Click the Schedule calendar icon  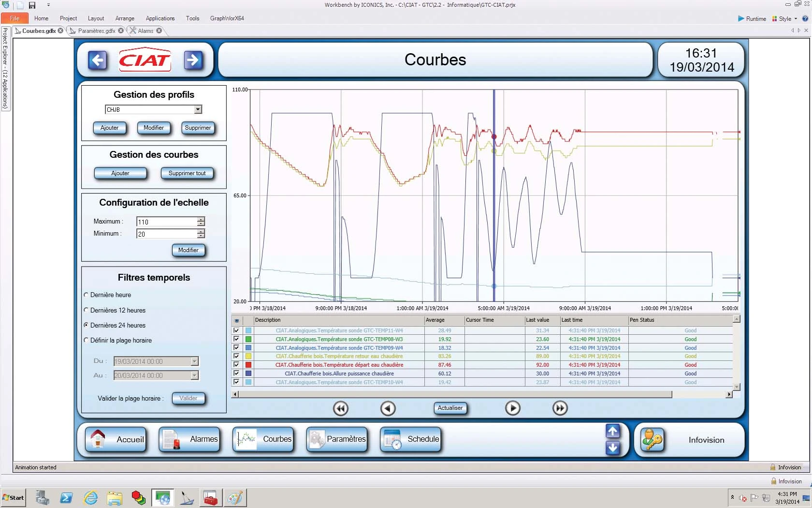pyautogui.click(x=392, y=439)
